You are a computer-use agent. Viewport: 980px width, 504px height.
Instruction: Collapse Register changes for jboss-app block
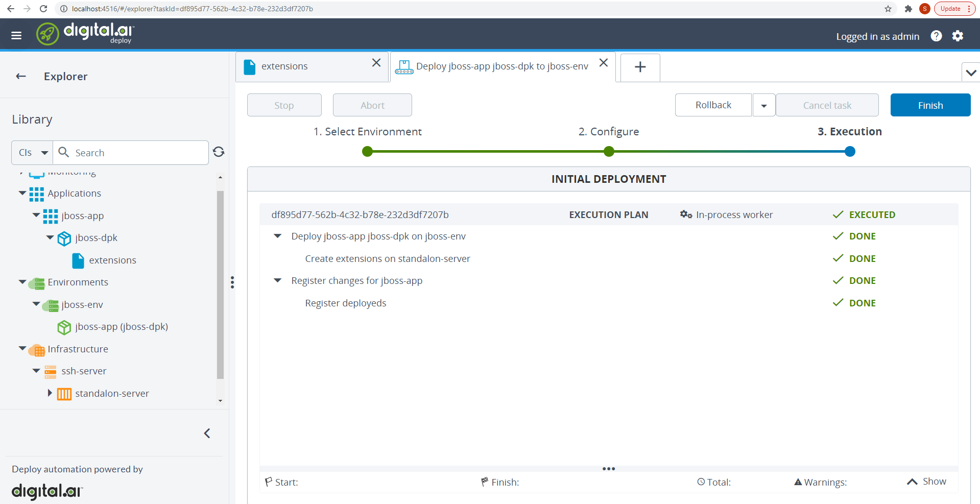(277, 280)
